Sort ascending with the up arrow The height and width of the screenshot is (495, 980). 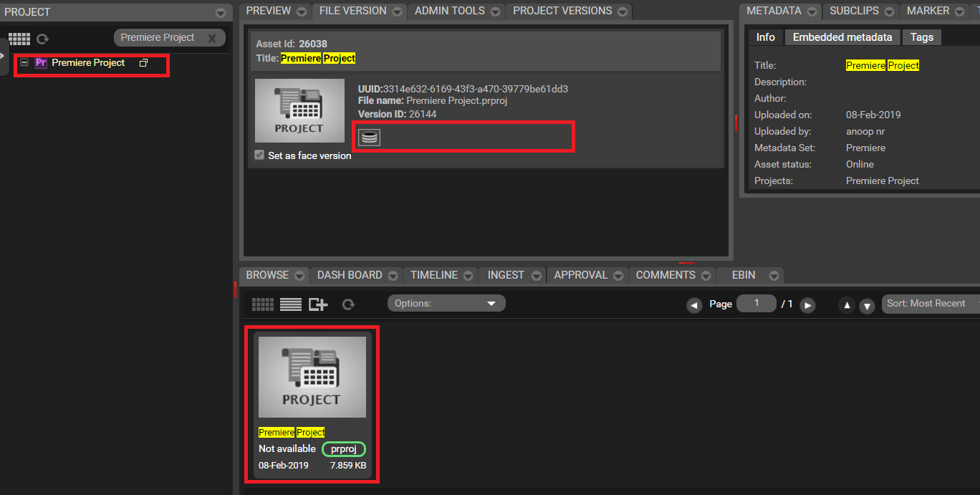coord(847,305)
